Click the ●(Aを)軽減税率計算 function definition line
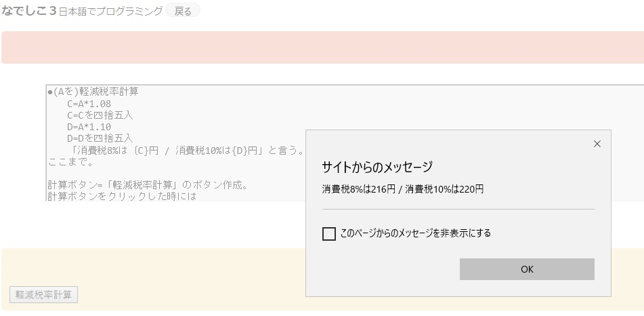Viewport: 644px width, 316px height. tap(93, 92)
